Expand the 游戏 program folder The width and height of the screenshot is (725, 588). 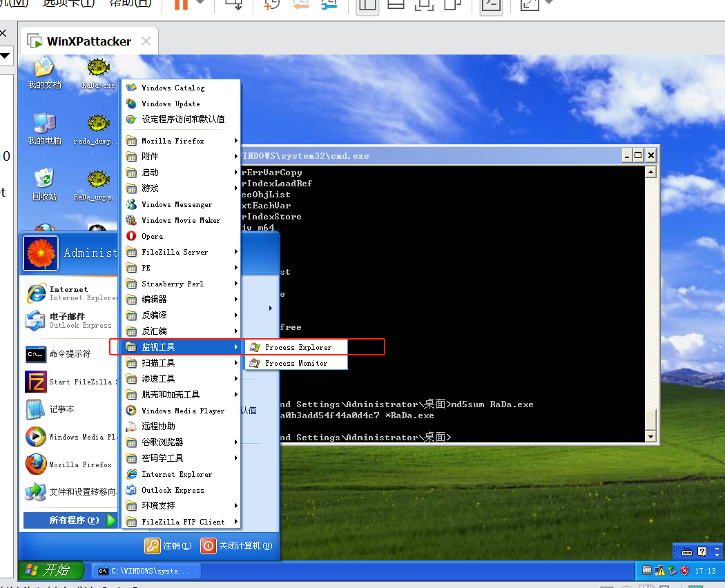[x=181, y=188]
